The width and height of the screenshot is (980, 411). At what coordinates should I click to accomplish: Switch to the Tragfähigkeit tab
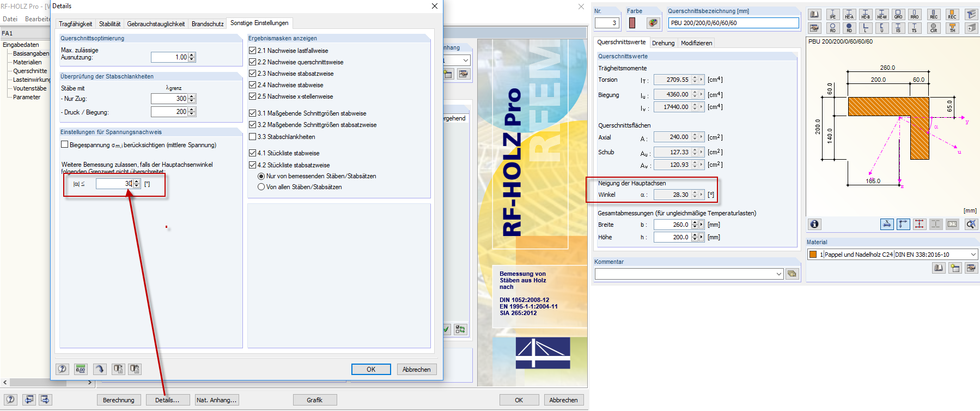coord(76,24)
